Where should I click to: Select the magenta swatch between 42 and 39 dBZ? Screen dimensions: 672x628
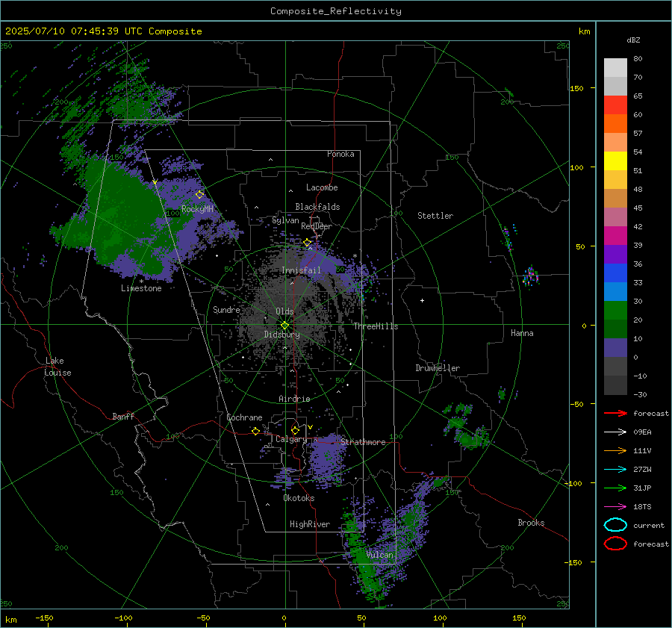point(615,236)
